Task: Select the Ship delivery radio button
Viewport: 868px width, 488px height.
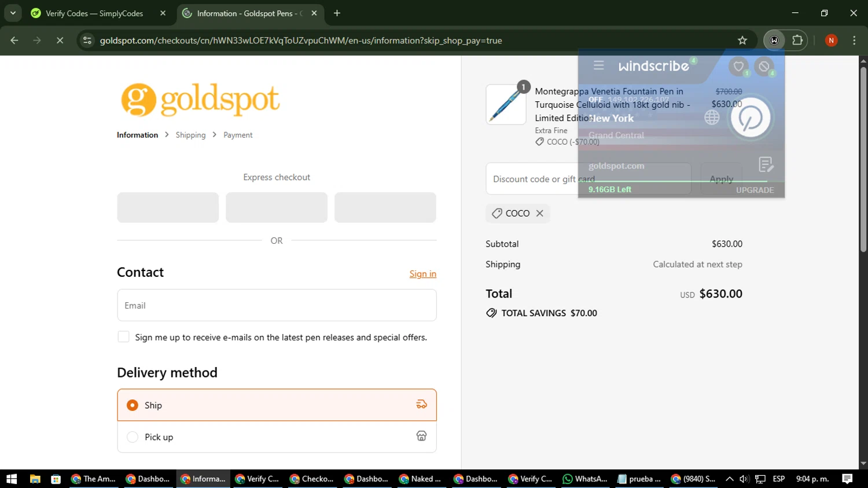Action: point(133,405)
